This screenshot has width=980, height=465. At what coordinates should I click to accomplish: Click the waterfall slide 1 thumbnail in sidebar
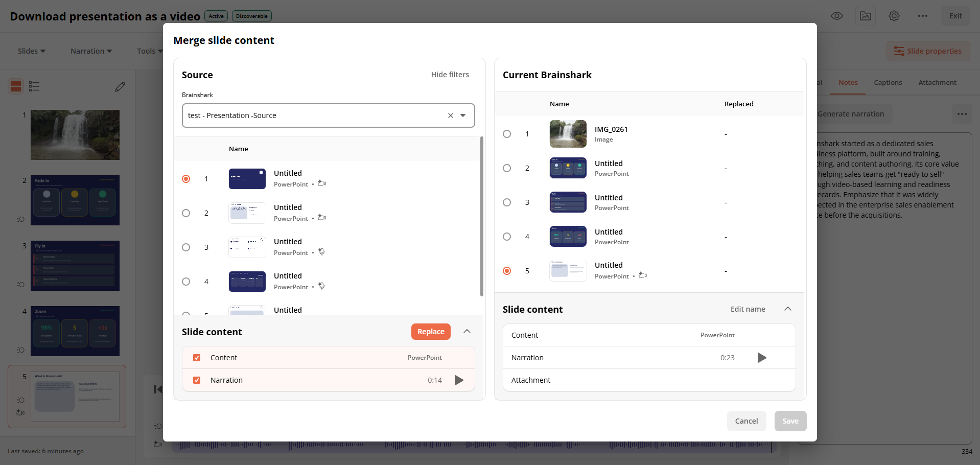coord(75,135)
